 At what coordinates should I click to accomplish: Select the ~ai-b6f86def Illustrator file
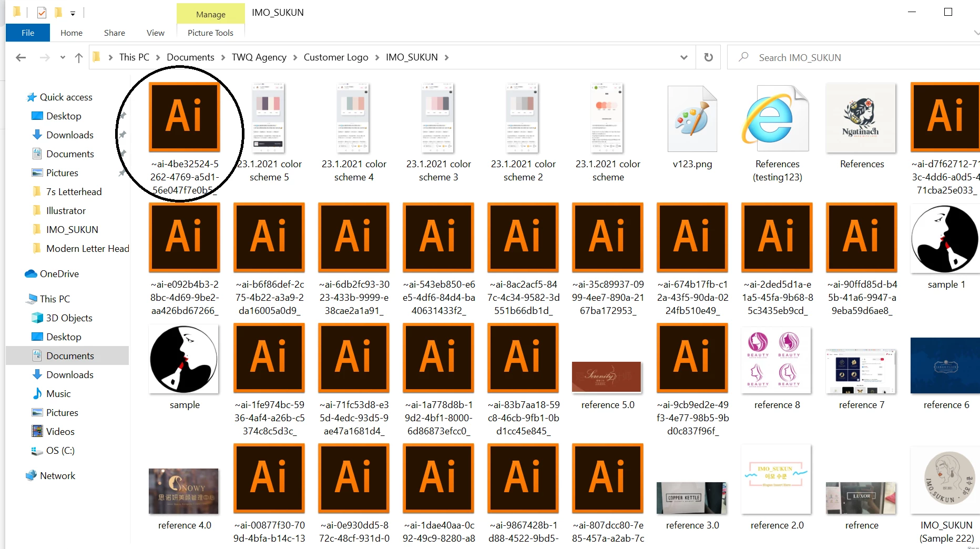click(269, 237)
